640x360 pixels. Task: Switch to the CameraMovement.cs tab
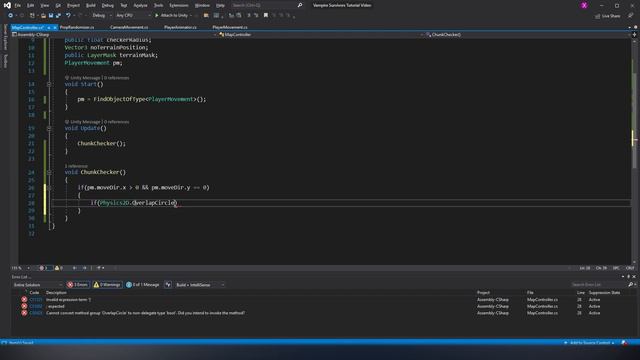point(129,27)
